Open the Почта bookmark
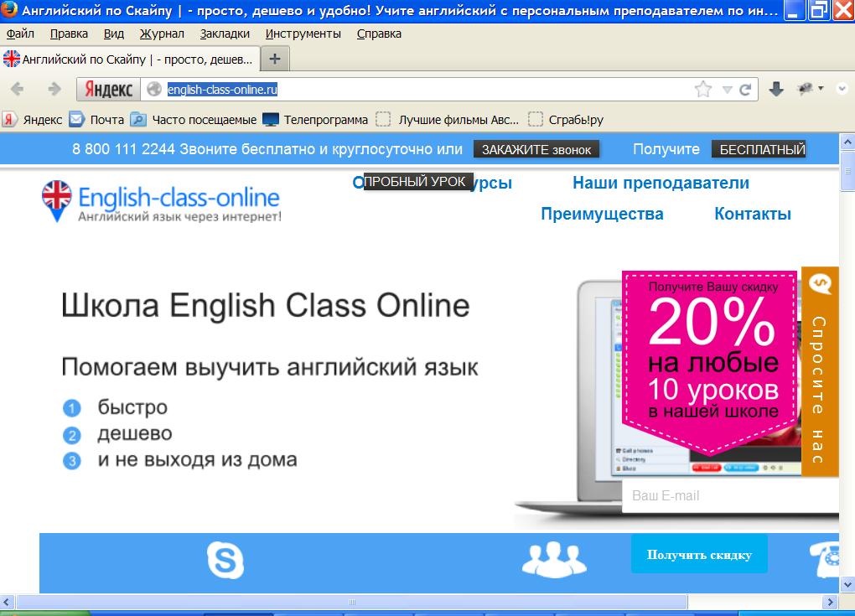This screenshot has width=855, height=616. coord(96,119)
